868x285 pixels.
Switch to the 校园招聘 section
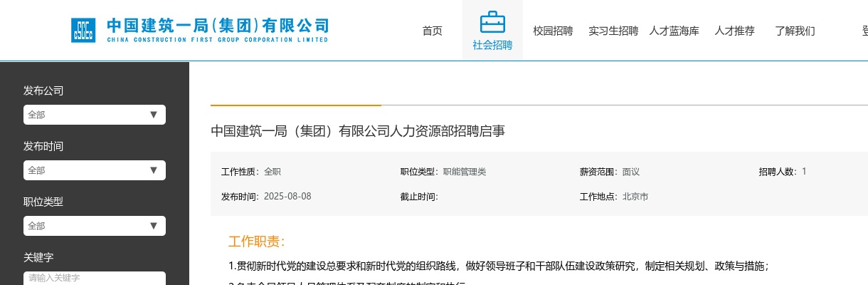tap(553, 31)
